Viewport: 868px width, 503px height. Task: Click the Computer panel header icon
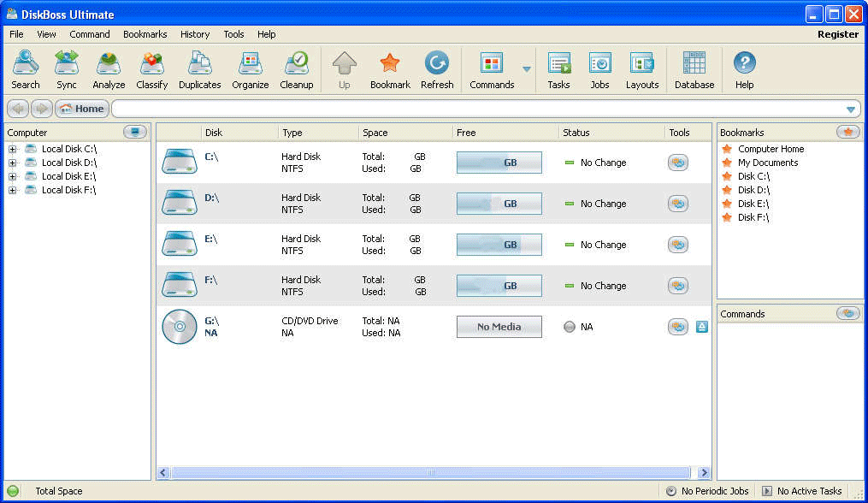point(135,132)
